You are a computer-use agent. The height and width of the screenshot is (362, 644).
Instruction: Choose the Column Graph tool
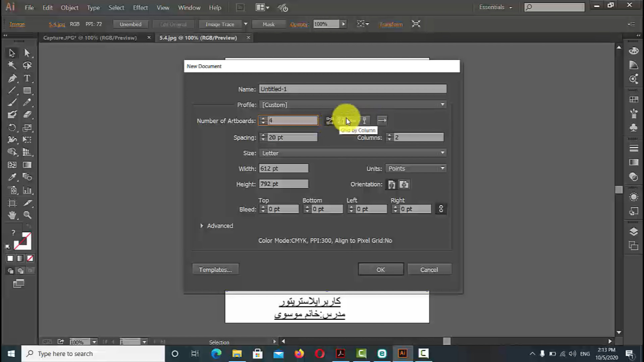(27, 190)
